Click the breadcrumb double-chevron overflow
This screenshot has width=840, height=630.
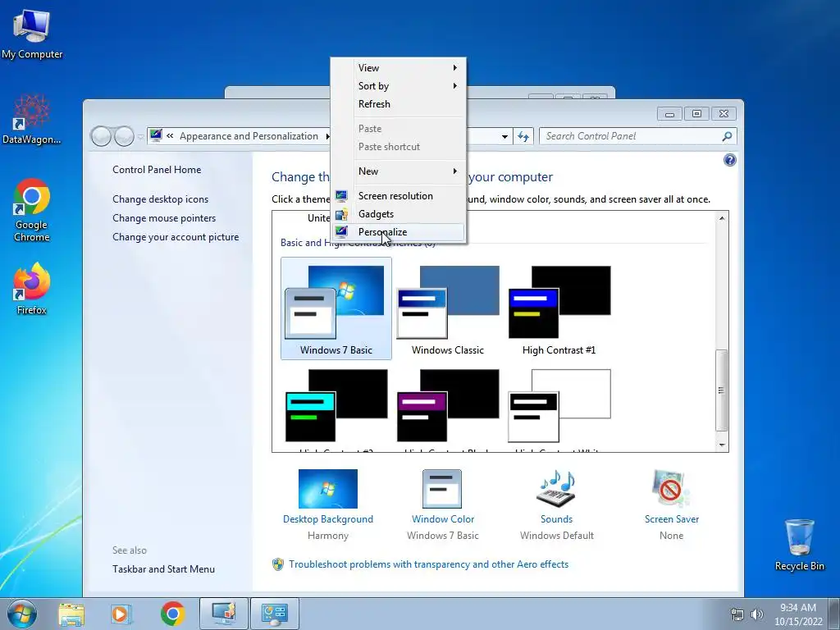click(170, 136)
